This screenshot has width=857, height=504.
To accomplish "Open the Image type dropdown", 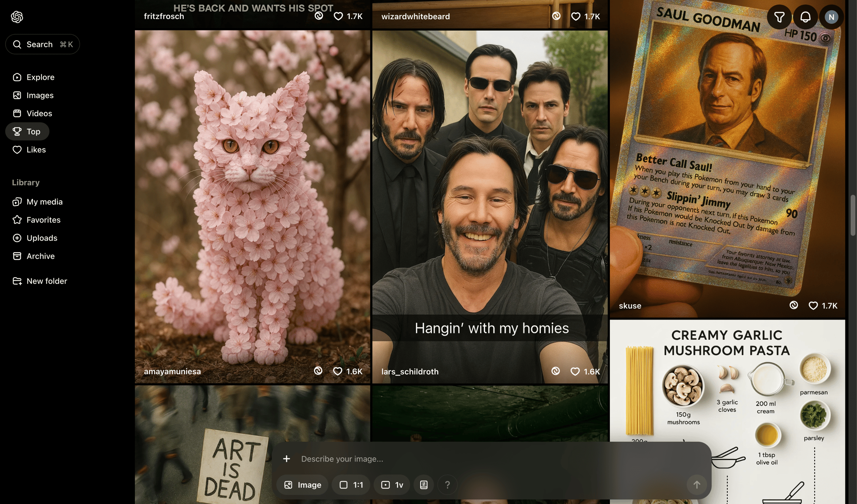I will 302,485.
